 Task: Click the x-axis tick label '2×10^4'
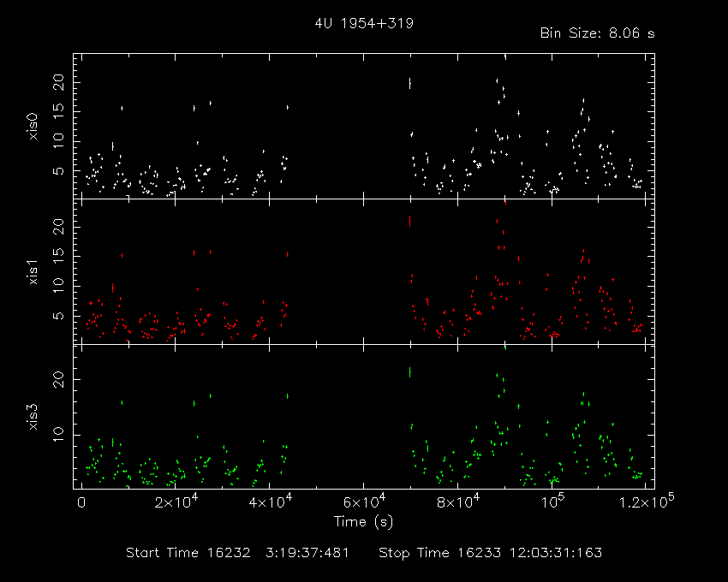[x=176, y=502]
